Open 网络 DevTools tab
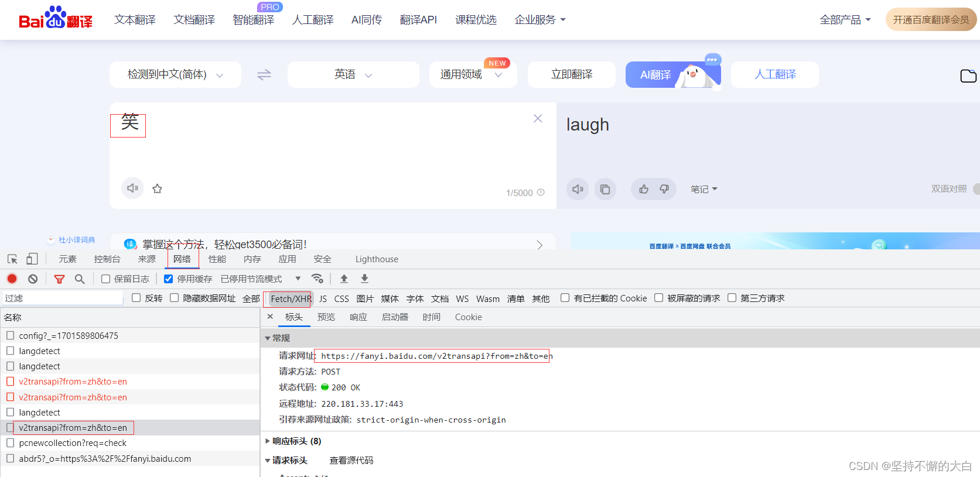Screen dimensions: 980x477 (x=182, y=259)
